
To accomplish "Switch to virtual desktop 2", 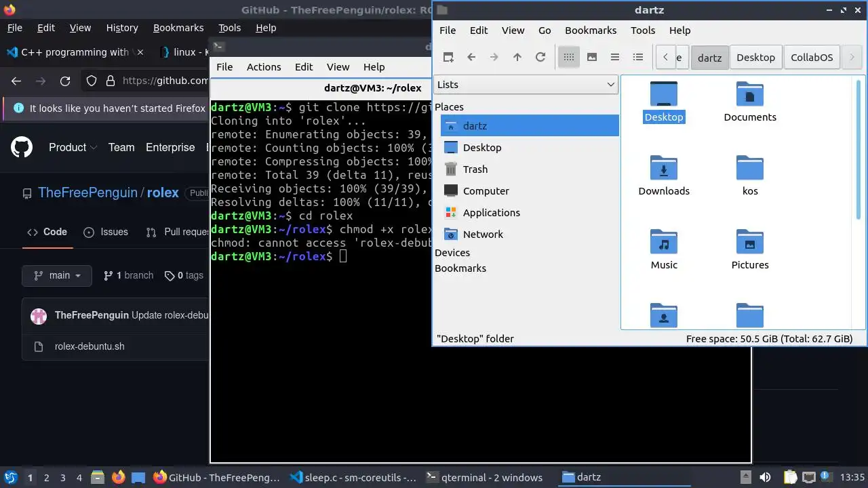I will tap(46, 477).
